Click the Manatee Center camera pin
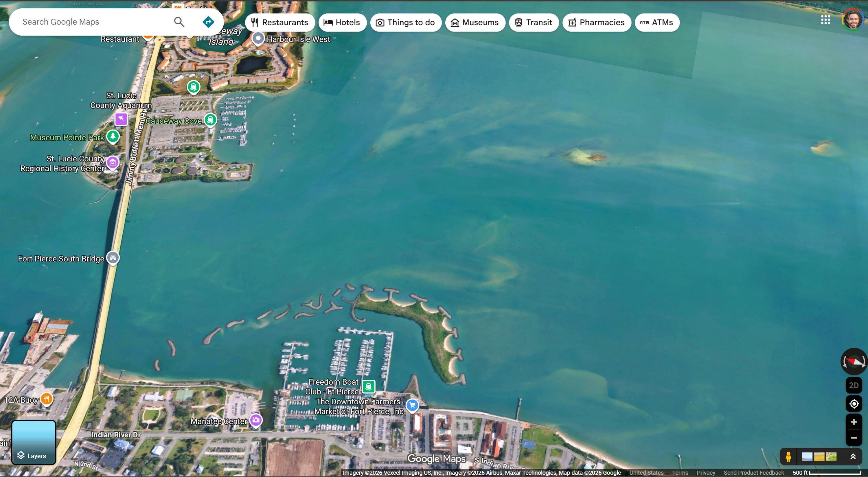Viewport: 868px width, 477px height. pos(256,420)
